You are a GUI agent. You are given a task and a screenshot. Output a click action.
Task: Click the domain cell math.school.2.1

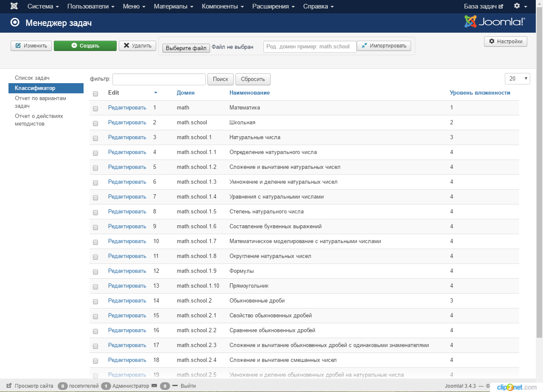pos(196,316)
